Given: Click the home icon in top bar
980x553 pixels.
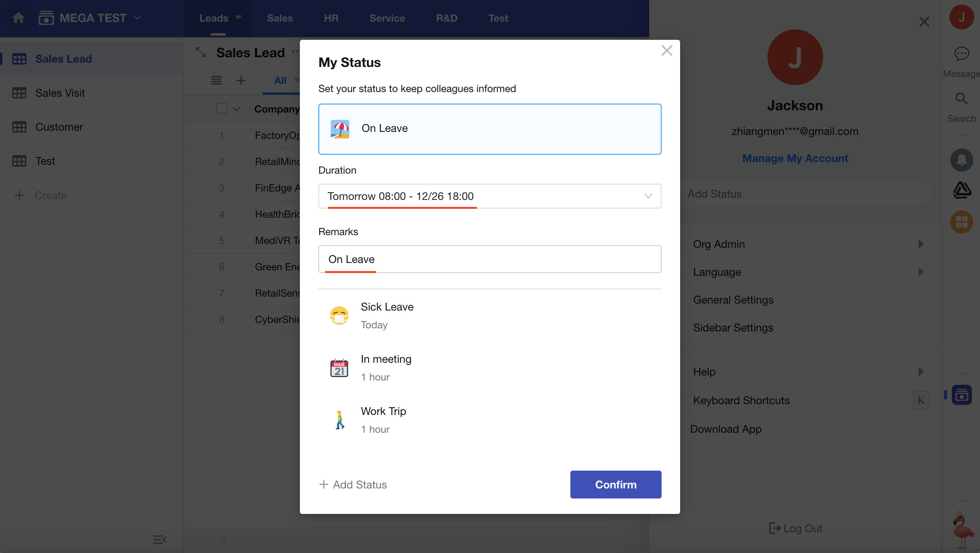Looking at the screenshot, I should click(x=19, y=18).
